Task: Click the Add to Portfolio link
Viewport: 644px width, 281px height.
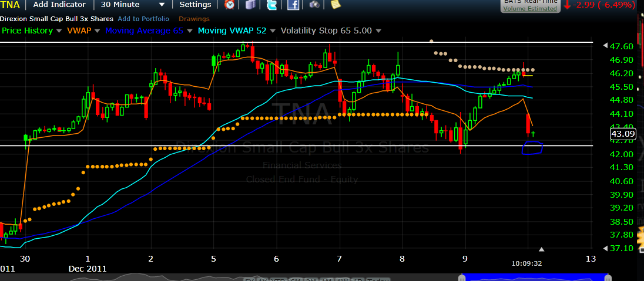Action: [143, 19]
